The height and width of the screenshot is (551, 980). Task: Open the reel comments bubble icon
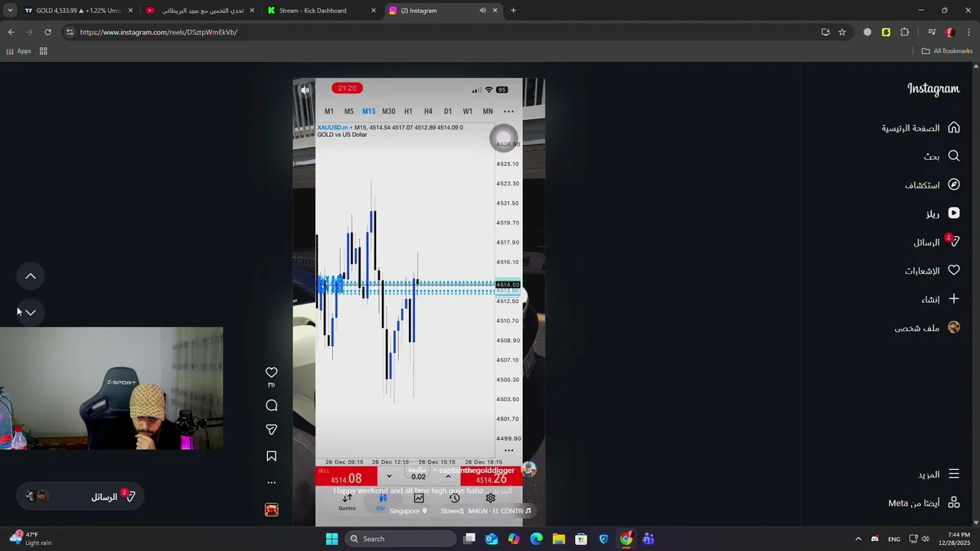pyautogui.click(x=271, y=406)
